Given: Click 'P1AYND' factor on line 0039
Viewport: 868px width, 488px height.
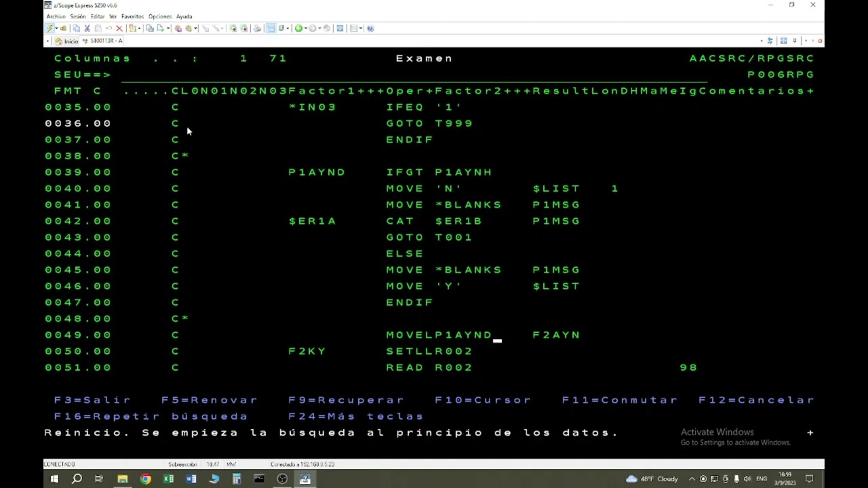Looking at the screenshot, I should (317, 172).
